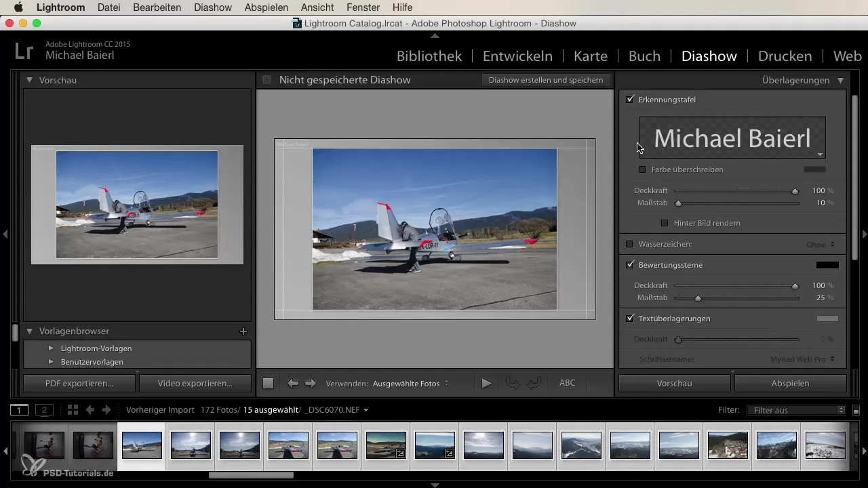The image size is (868, 488).
Task: Open Schriftartname Myriad Web Pro dropdown
Action: coord(802,359)
